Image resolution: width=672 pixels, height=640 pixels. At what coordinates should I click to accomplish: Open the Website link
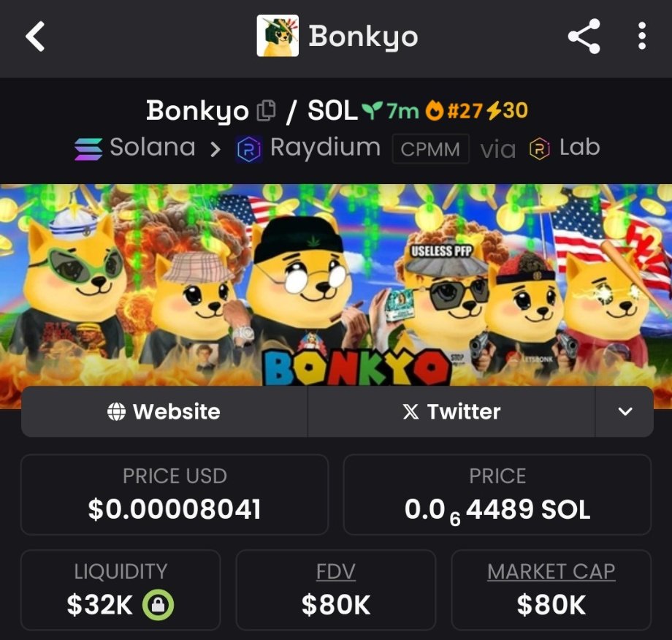point(164,411)
